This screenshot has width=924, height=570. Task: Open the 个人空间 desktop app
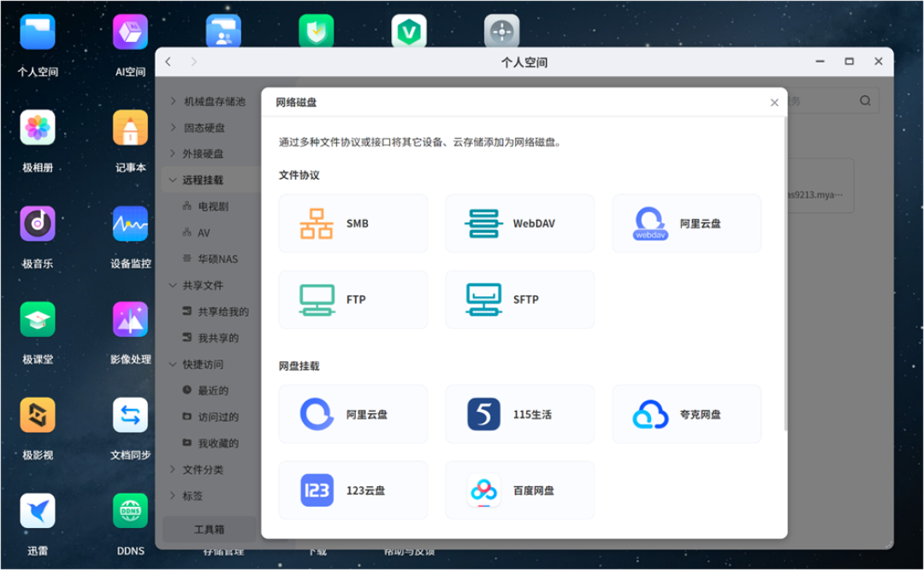click(x=37, y=33)
